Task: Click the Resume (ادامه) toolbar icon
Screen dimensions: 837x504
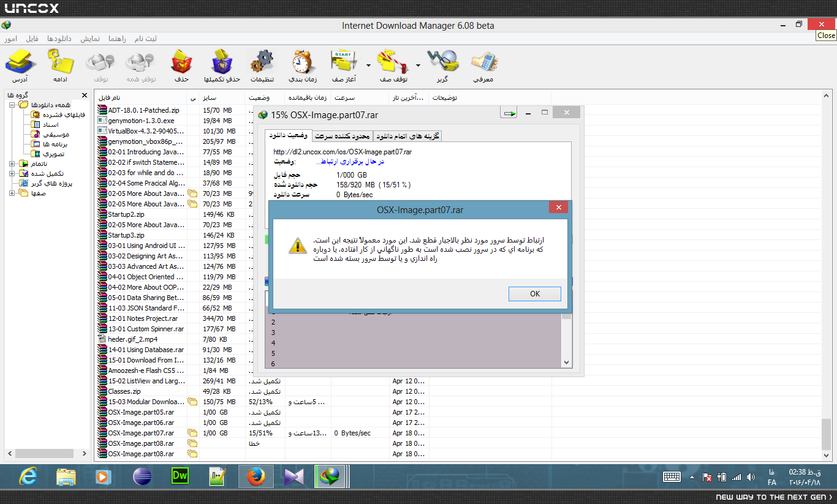Action: coord(60,62)
